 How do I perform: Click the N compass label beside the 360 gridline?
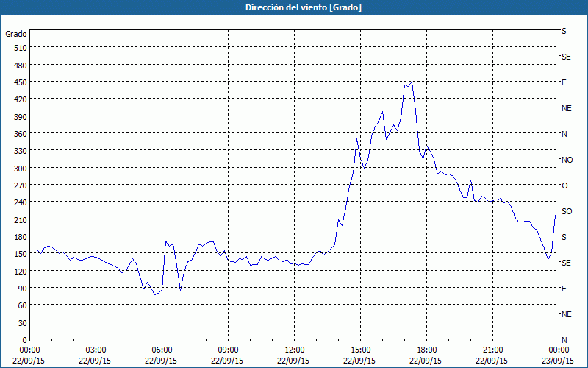coord(564,134)
